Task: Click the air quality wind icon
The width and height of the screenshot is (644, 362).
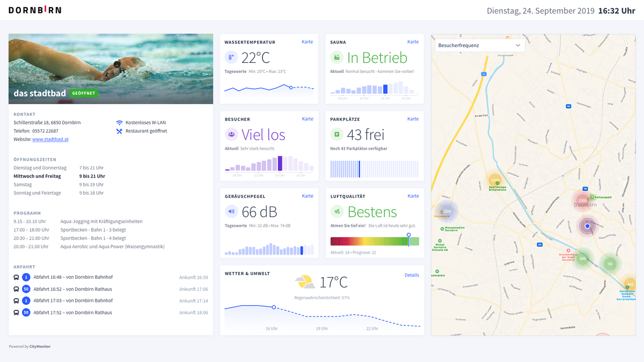Action: [x=336, y=212]
